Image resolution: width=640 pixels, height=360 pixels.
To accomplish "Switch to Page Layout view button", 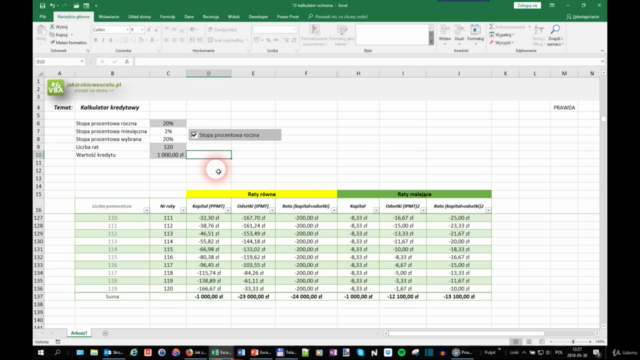I will pos(529,342).
